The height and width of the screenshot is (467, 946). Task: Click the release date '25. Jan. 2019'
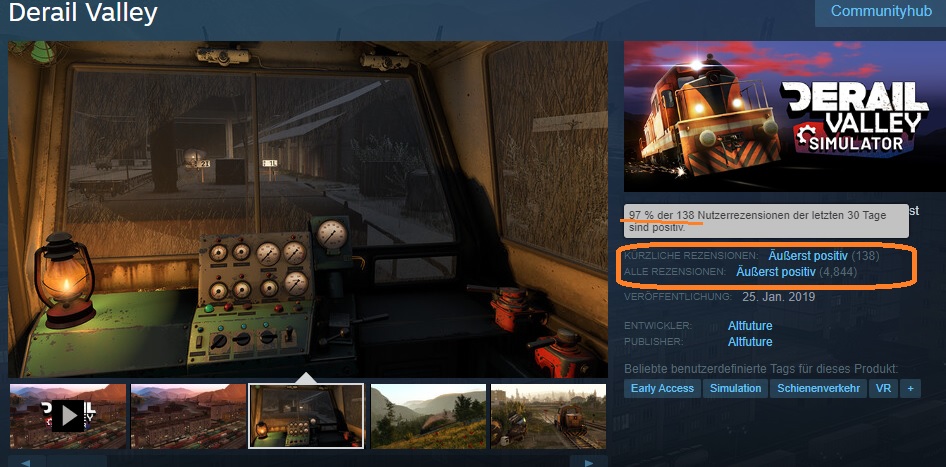click(x=778, y=297)
